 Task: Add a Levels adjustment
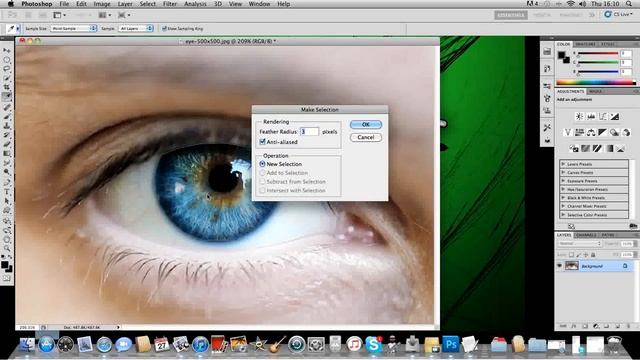tap(591, 116)
